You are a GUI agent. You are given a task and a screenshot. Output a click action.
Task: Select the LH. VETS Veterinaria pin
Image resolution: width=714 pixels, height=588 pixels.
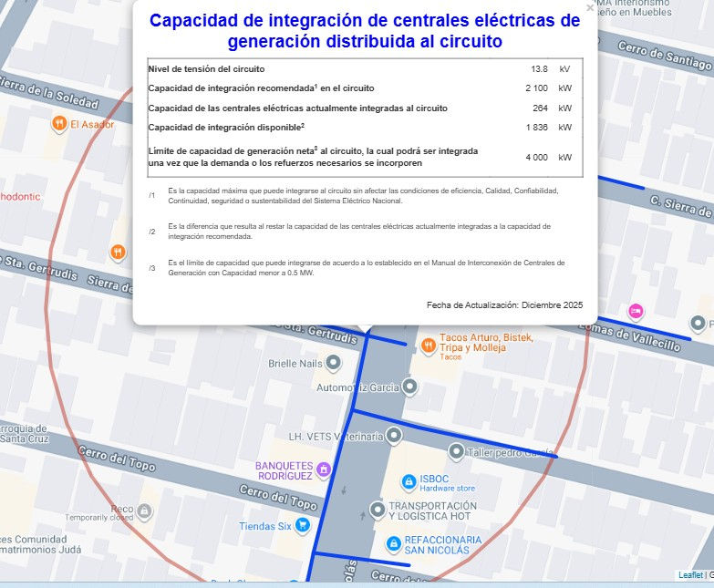[394, 436]
